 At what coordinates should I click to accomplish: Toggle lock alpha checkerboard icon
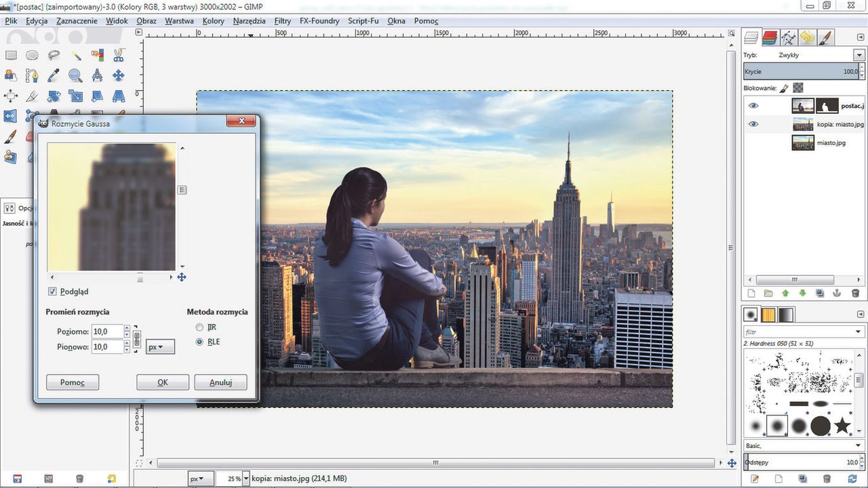pos(798,87)
